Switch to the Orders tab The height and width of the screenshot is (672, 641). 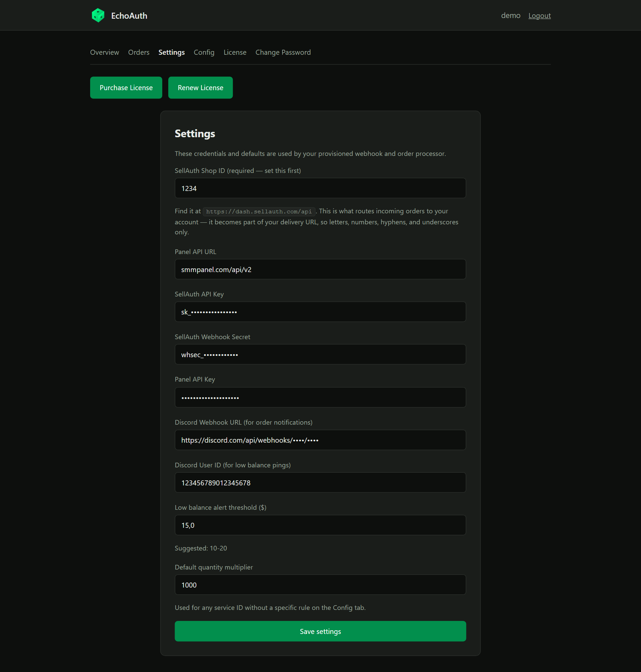click(139, 52)
